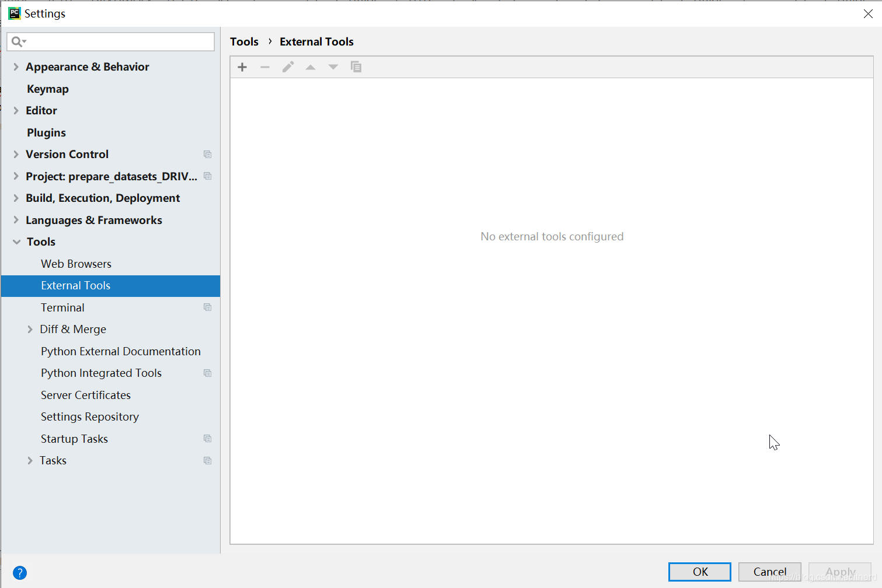Image resolution: width=882 pixels, height=588 pixels.
Task: Open Server Certificates settings
Action: (86, 395)
